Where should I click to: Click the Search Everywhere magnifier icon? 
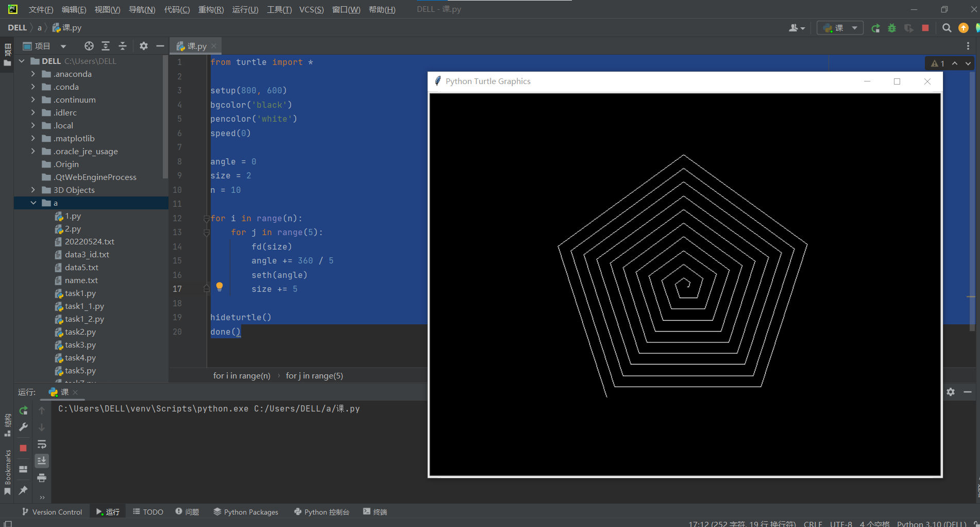pyautogui.click(x=947, y=28)
